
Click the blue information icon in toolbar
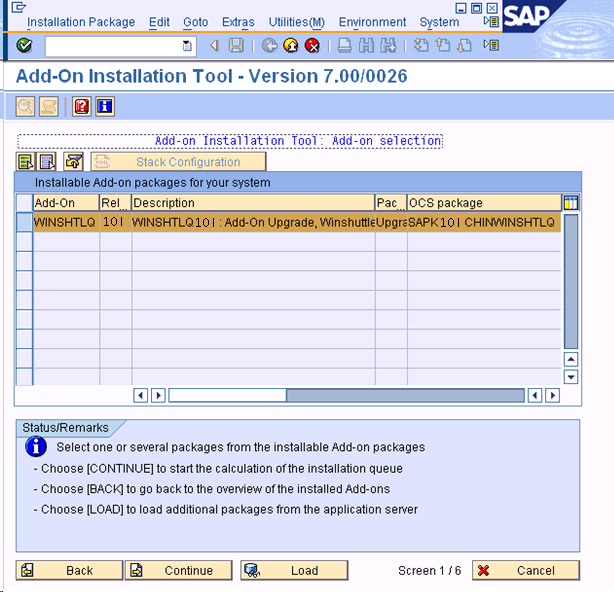click(105, 106)
